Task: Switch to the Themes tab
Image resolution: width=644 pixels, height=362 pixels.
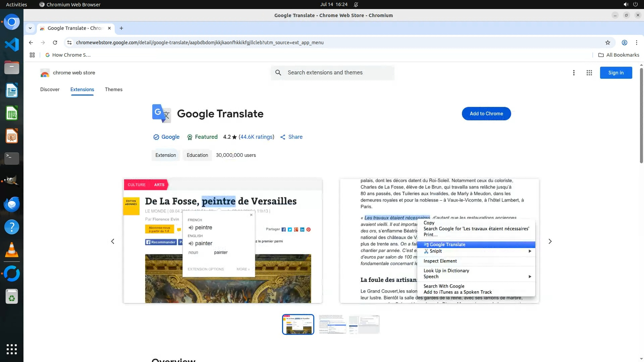Action: (113, 89)
